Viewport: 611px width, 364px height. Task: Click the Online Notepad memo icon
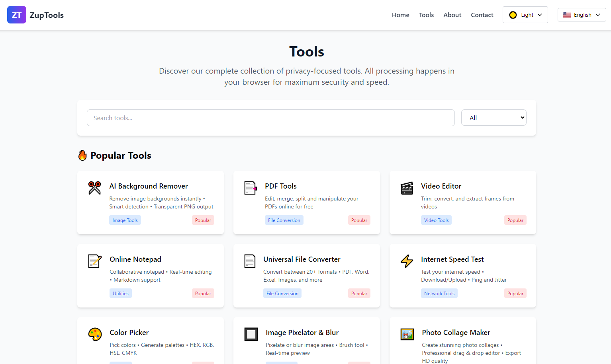94,261
